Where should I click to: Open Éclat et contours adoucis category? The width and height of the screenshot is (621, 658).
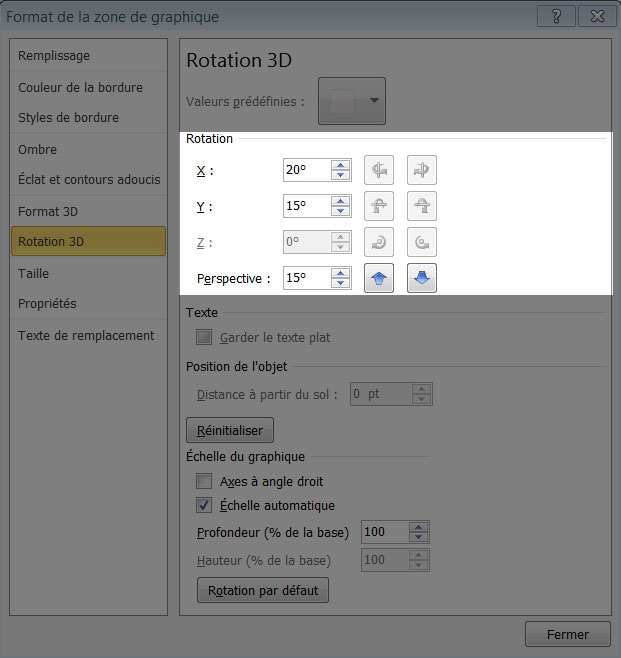coord(89,180)
